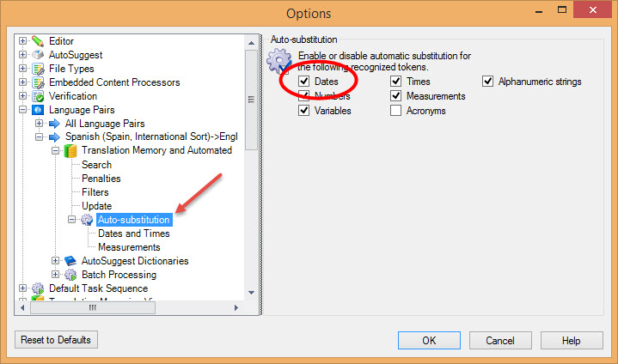Uncheck the Dates checkbox
Image resolution: width=618 pixels, height=364 pixels.
tap(303, 82)
